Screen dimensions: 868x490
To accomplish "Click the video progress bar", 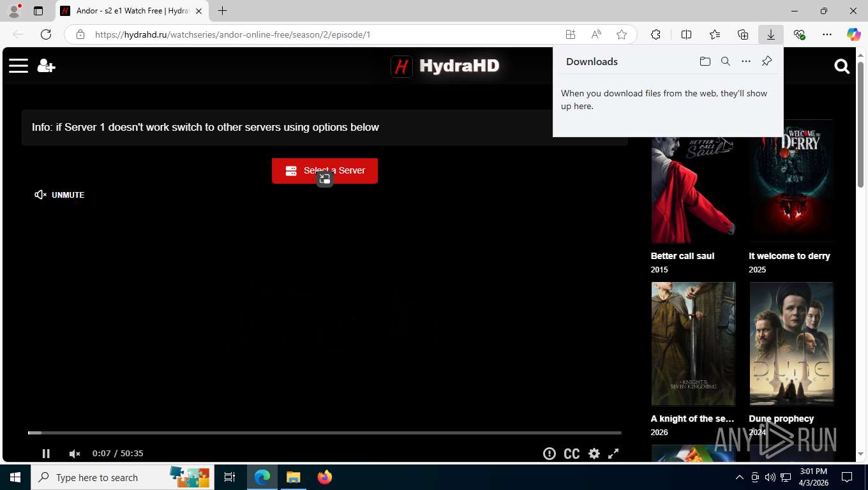I will click(x=324, y=433).
